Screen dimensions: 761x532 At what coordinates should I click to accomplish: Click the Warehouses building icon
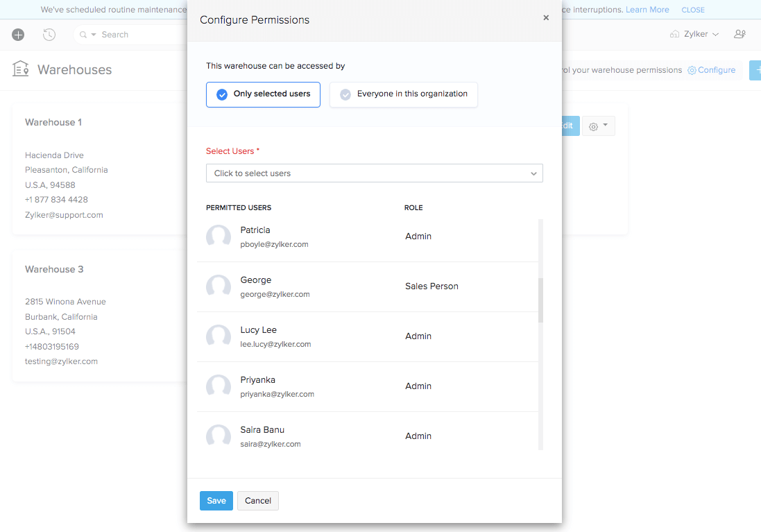click(x=20, y=69)
